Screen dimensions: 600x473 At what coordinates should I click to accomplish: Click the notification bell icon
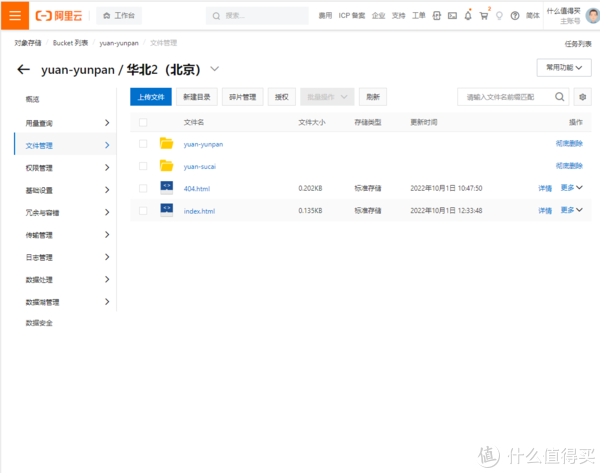click(x=468, y=16)
